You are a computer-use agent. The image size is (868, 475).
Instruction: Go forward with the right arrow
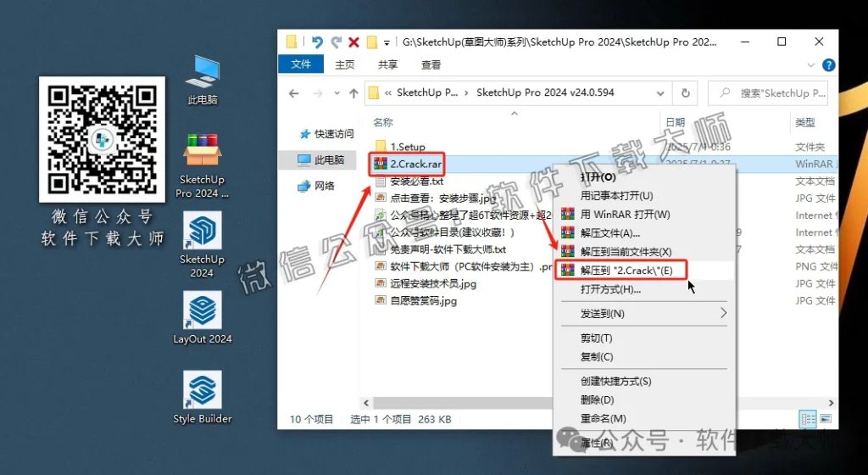point(318,93)
